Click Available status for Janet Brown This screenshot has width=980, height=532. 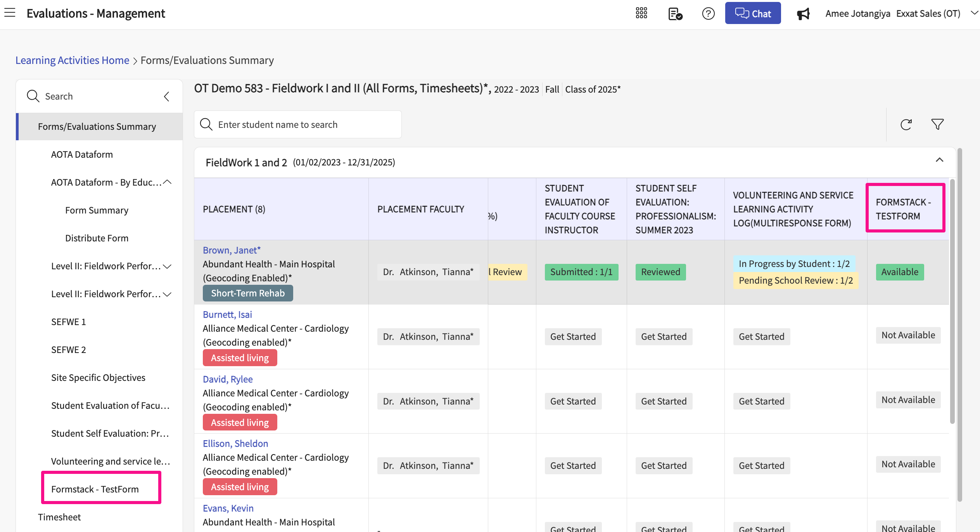pos(899,272)
